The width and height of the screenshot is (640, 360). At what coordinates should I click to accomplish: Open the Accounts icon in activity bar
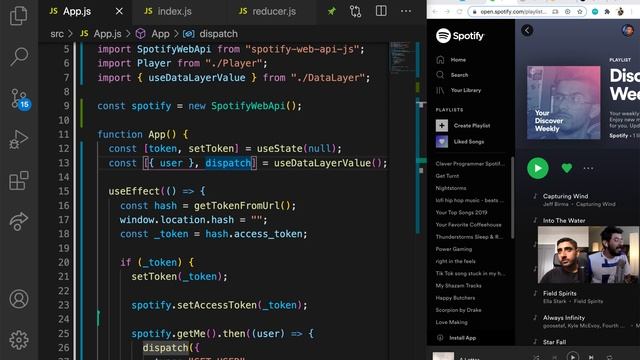19,299
